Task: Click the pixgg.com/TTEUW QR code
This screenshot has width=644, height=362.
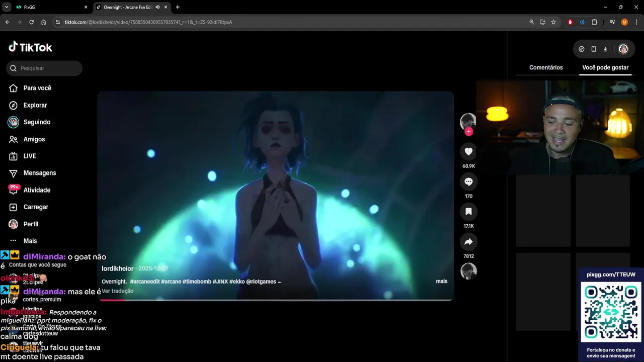Action: pos(611,312)
